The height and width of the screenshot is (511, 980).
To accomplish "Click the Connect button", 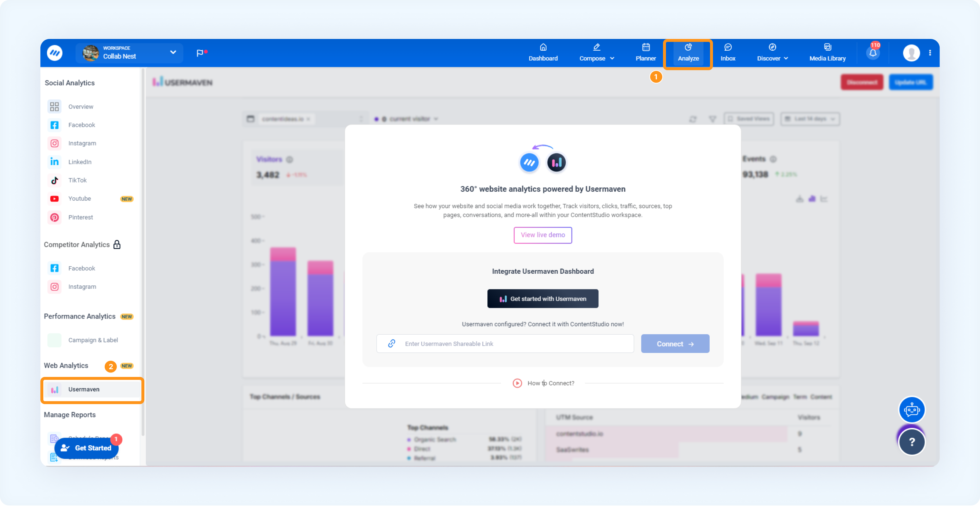I will [x=675, y=343].
